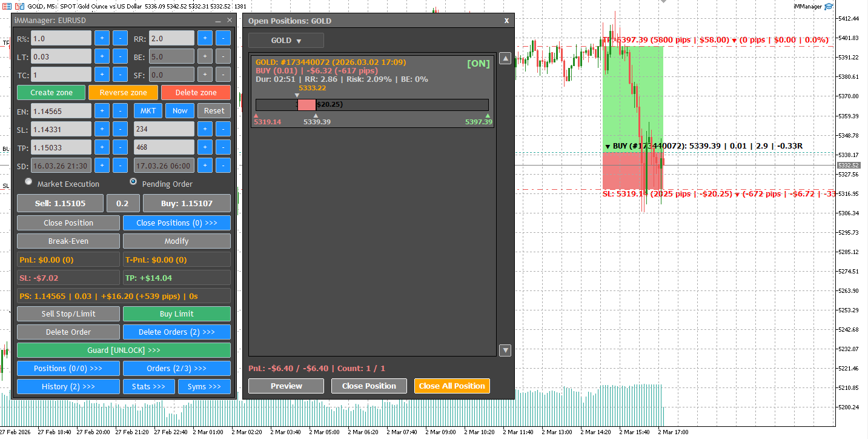This screenshot has width=868, height=439.
Task: Click the EN entry price field
Action: pyautogui.click(x=61, y=111)
